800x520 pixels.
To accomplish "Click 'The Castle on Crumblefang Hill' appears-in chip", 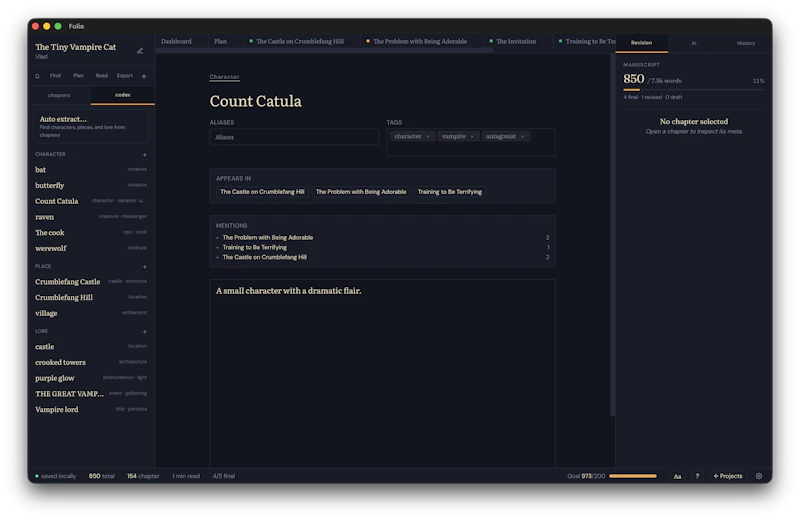I will point(262,192).
